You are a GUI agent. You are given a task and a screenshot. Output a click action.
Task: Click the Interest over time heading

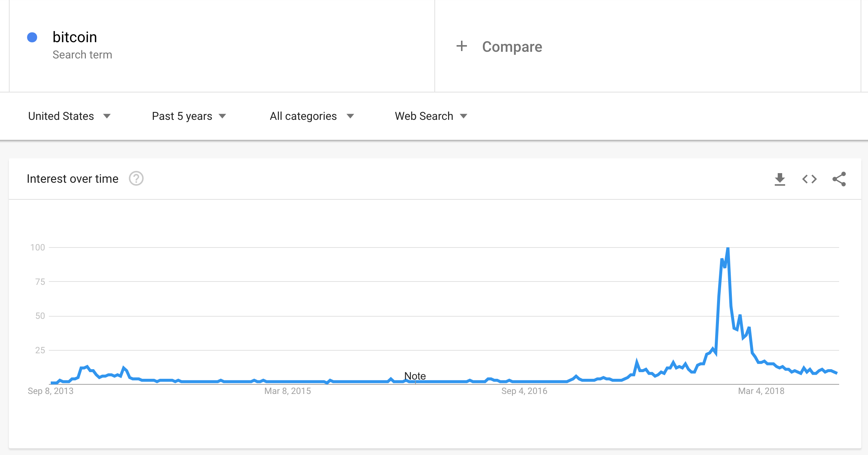click(73, 179)
